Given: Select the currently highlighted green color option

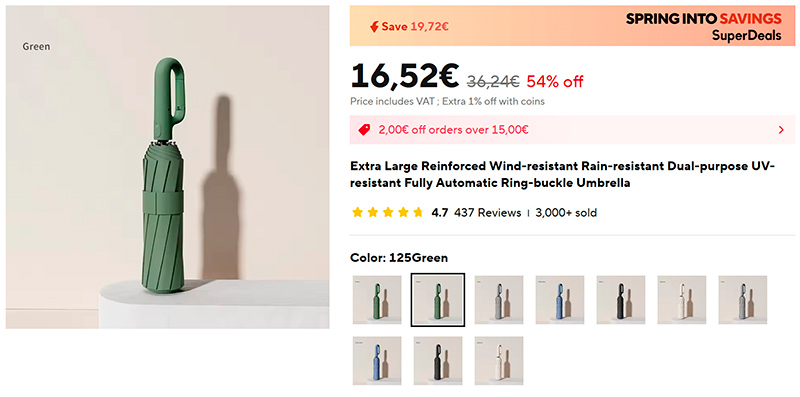Looking at the screenshot, I should (438, 300).
